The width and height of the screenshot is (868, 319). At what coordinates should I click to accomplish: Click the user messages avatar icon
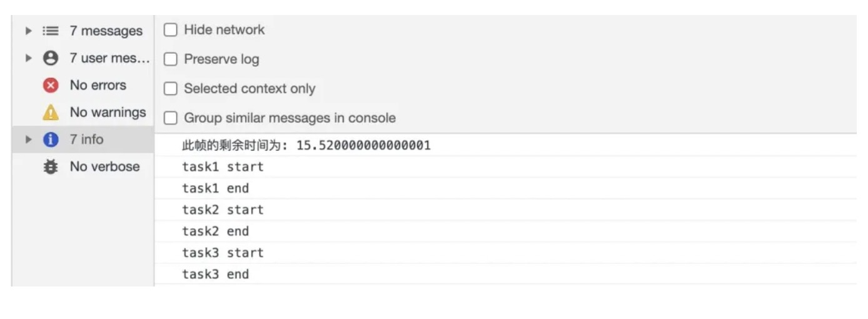[x=51, y=58]
